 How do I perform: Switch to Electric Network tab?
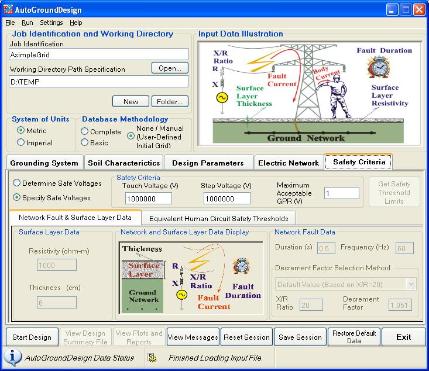289,163
